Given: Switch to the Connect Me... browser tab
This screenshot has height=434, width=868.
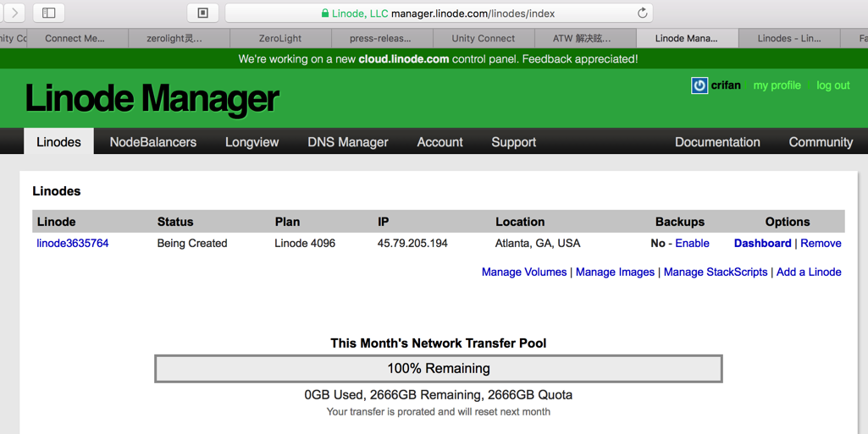Looking at the screenshot, I should tap(77, 38).
